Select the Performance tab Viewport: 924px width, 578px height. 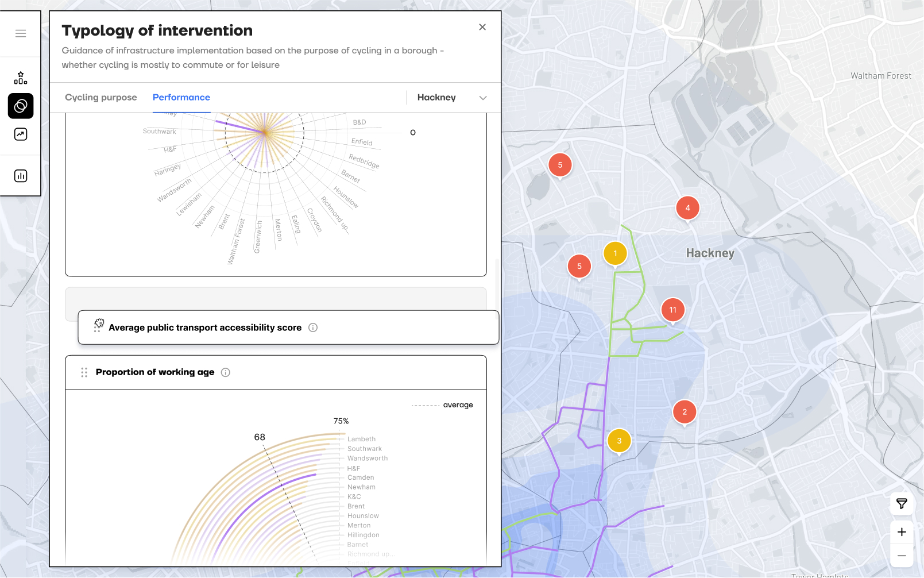181,98
